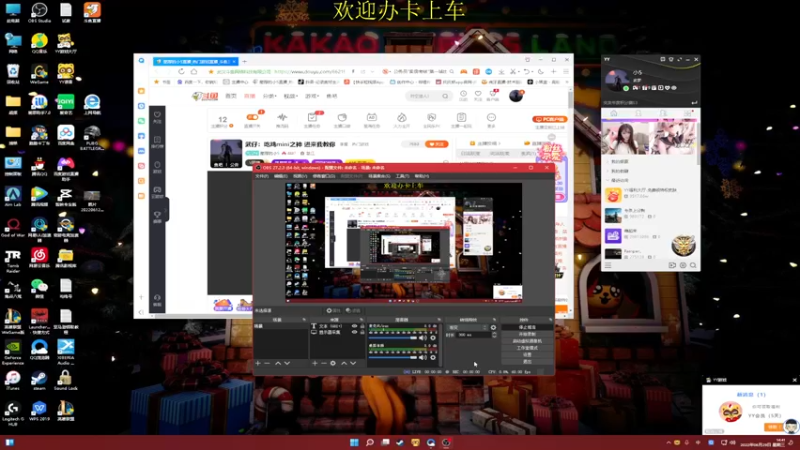The height and width of the screenshot is (450, 800).
Task: Move the selected scene down in OBS
Action: pyautogui.click(x=287, y=363)
